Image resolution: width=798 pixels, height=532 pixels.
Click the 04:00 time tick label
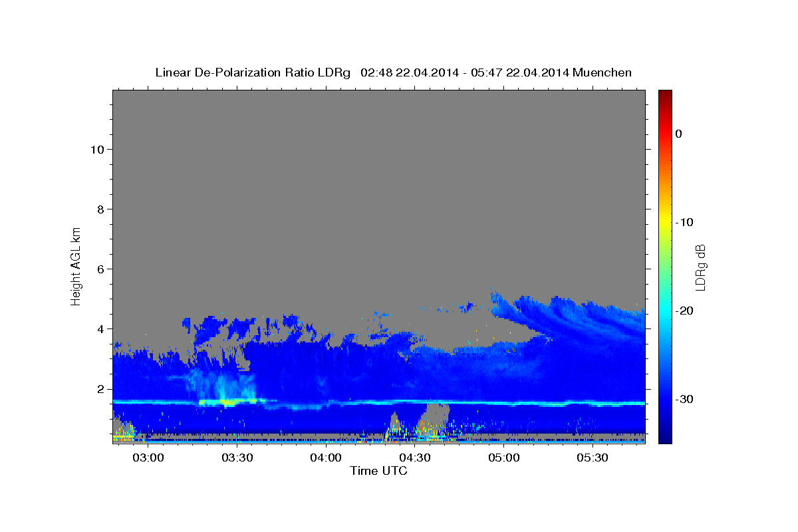click(326, 458)
